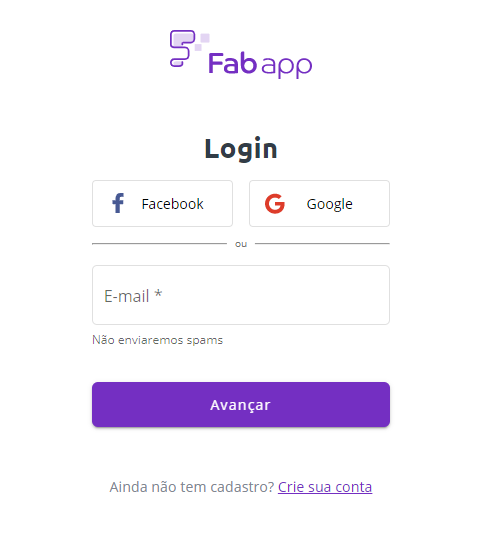Click the thin 'app' part of logo
The height and width of the screenshot is (555, 481).
tap(287, 66)
